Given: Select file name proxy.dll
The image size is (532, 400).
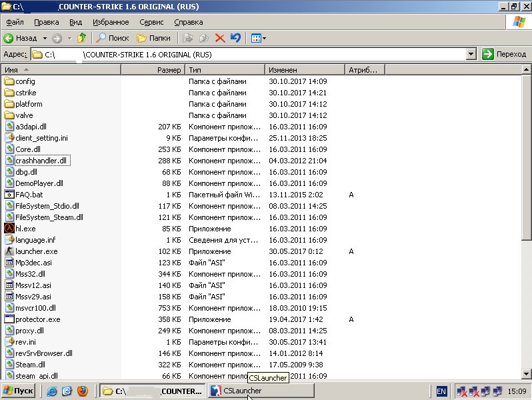Looking at the screenshot, I should click(x=29, y=331).
